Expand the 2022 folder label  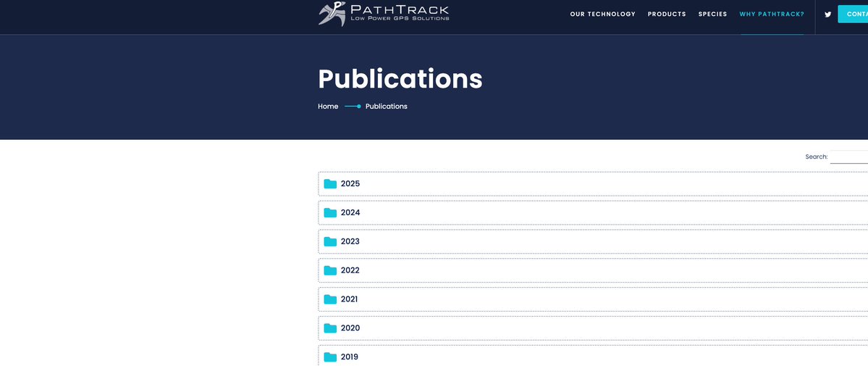click(x=350, y=270)
